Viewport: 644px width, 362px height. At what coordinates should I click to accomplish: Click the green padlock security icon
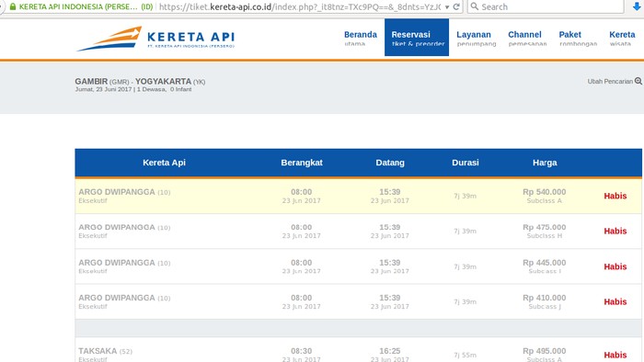[13, 6]
